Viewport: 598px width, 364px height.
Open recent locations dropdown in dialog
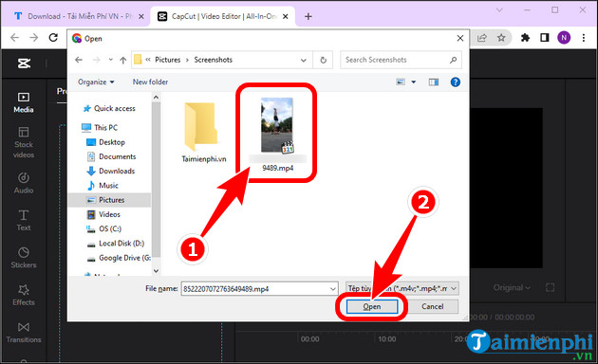[x=111, y=60]
